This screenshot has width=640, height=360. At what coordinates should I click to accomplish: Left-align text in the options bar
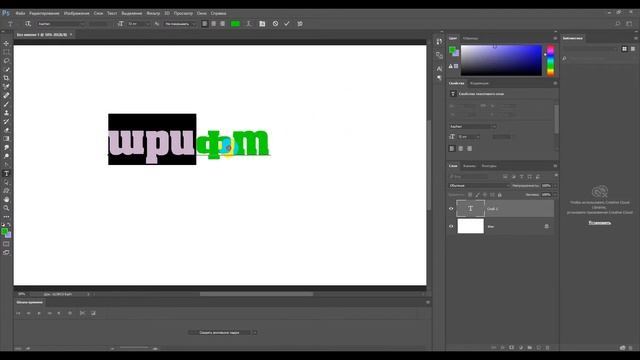point(205,24)
